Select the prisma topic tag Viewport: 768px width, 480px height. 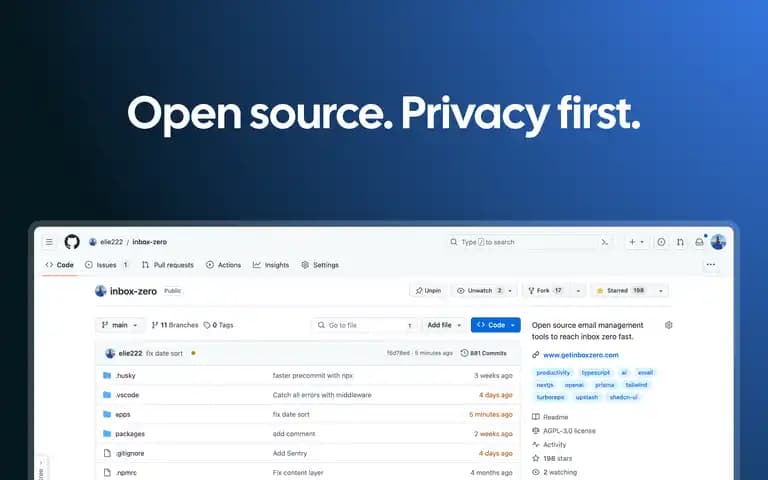pyautogui.click(x=604, y=385)
